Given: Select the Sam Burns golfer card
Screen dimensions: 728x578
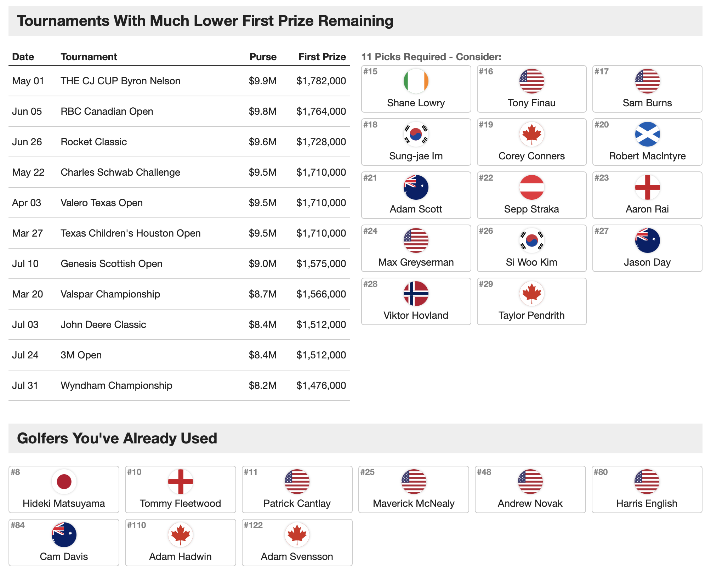Looking at the screenshot, I should (x=647, y=89).
